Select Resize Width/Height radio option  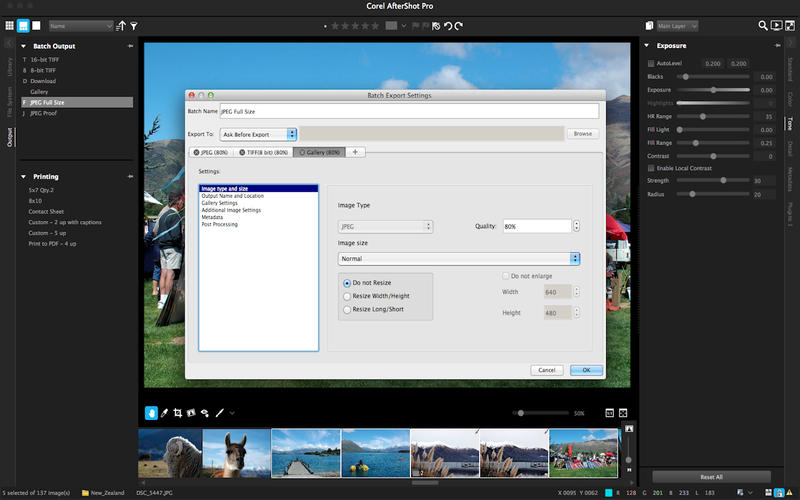pyautogui.click(x=347, y=296)
